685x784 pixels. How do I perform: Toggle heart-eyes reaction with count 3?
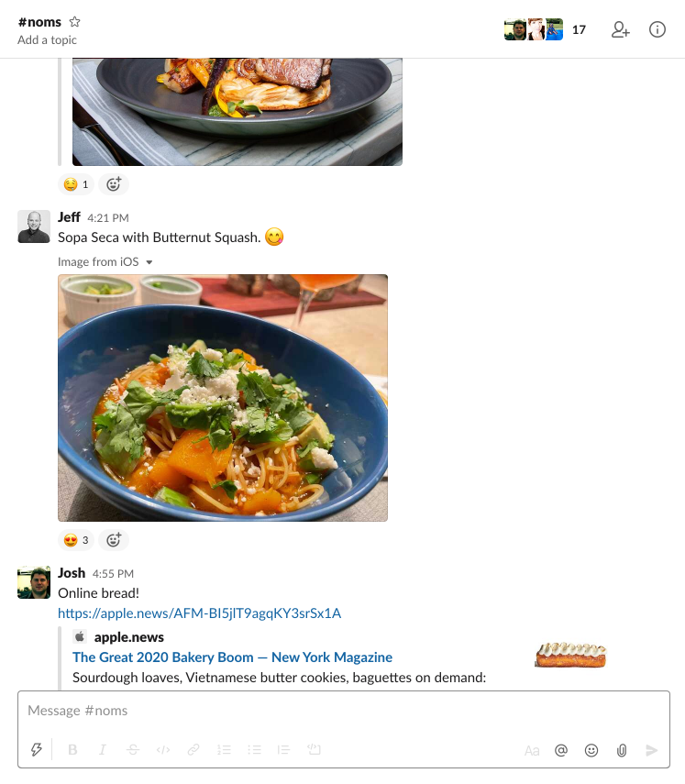(75, 540)
